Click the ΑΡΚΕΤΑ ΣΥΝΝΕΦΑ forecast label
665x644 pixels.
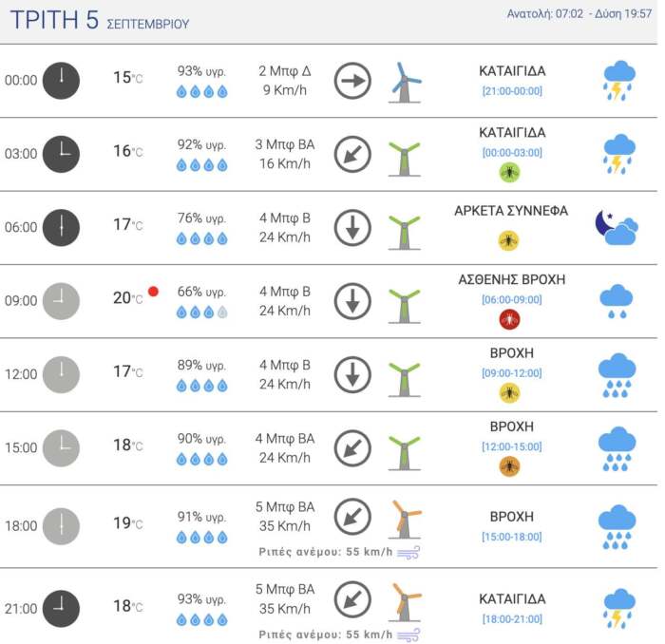(x=511, y=211)
